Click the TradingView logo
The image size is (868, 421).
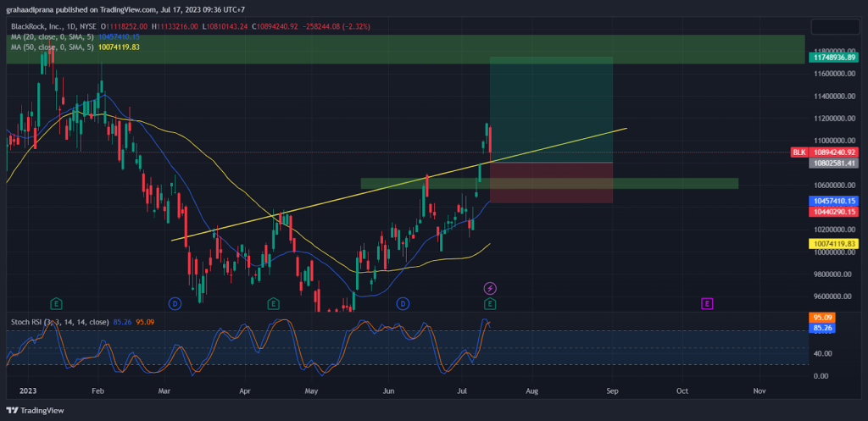point(35,411)
